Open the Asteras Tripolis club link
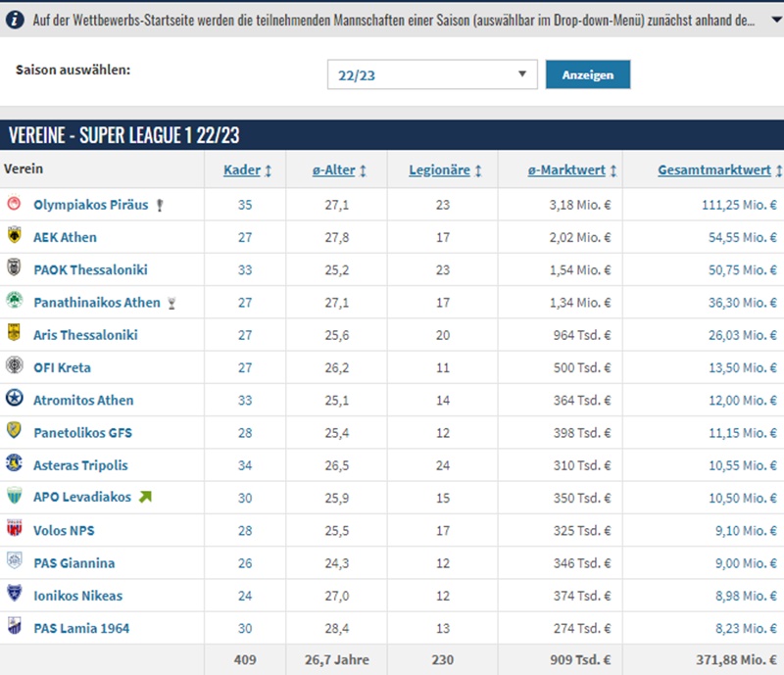 [x=80, y=465]
